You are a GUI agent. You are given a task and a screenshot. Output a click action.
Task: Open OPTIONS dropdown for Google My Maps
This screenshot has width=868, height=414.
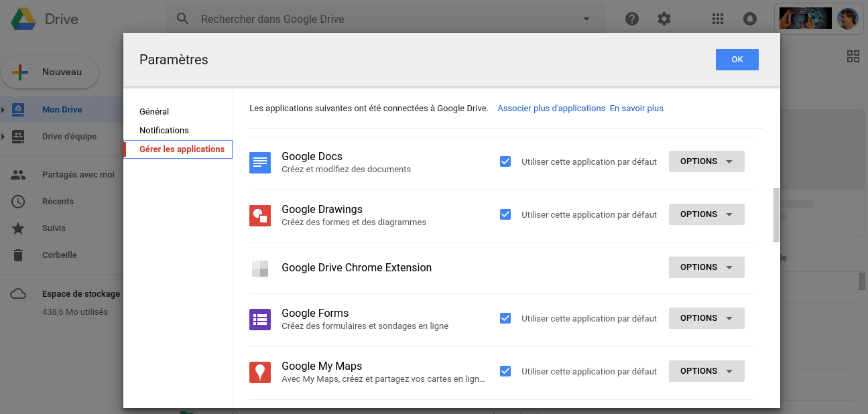coord(706,370)
